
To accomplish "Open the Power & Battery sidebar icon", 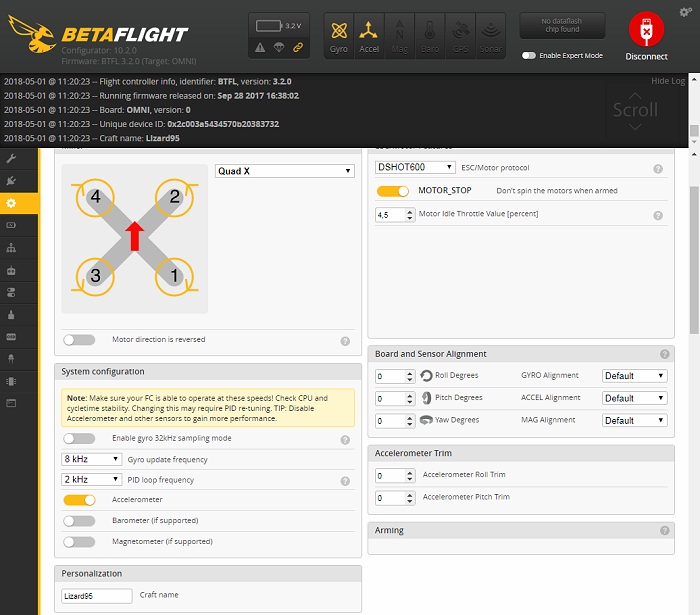I will 11,225.
